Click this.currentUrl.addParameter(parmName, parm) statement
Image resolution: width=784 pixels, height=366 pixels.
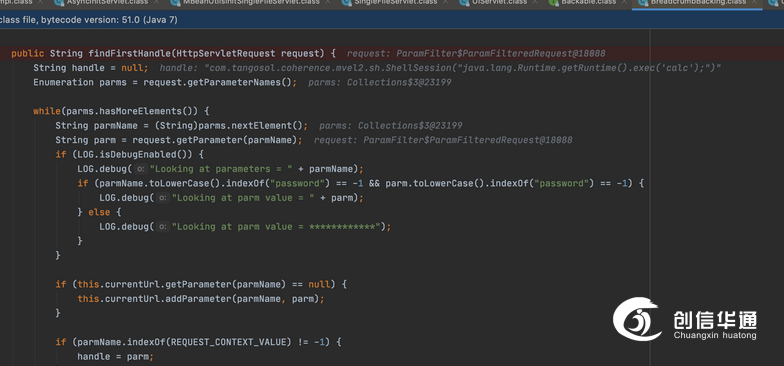pos(201,299)
